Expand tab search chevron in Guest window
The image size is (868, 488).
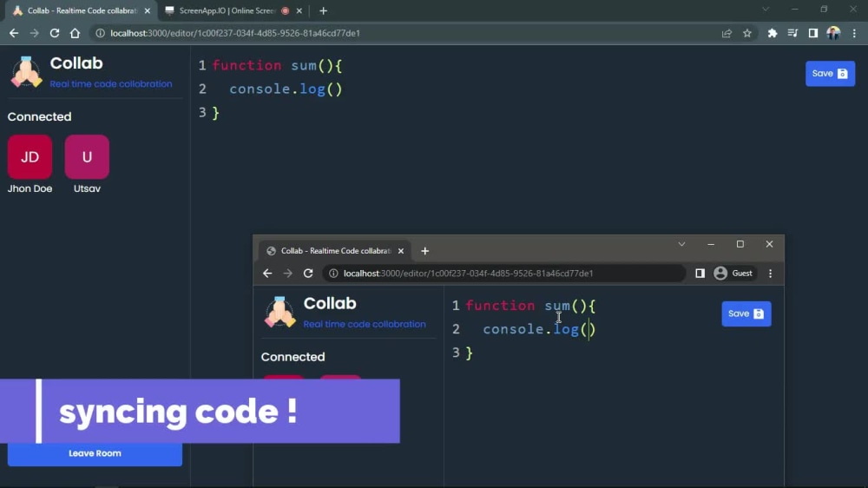coord(681,244)
